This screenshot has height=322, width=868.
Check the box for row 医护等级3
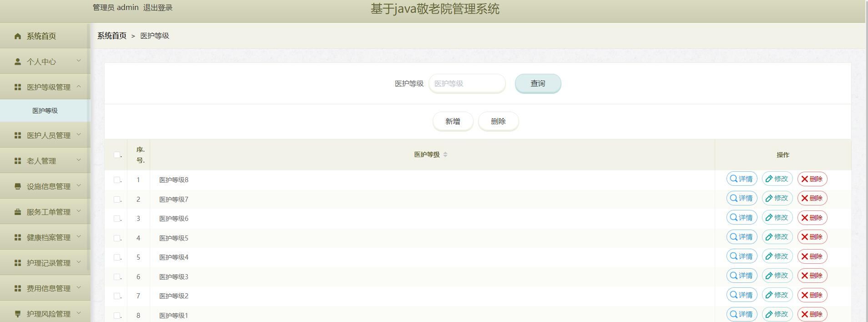pos(117,276)
